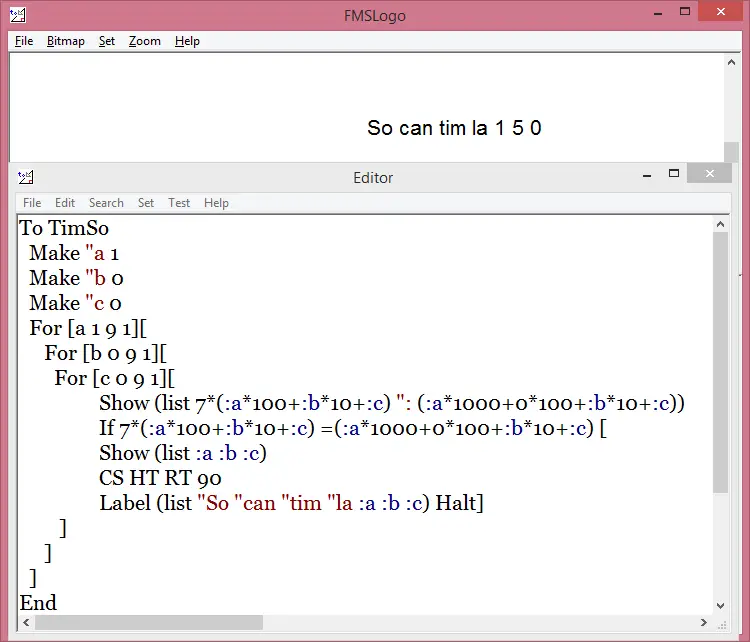Open the Bitmap menu in FMSLogo
This screenshot has width=750, height=642.
(x=66, y=41)
